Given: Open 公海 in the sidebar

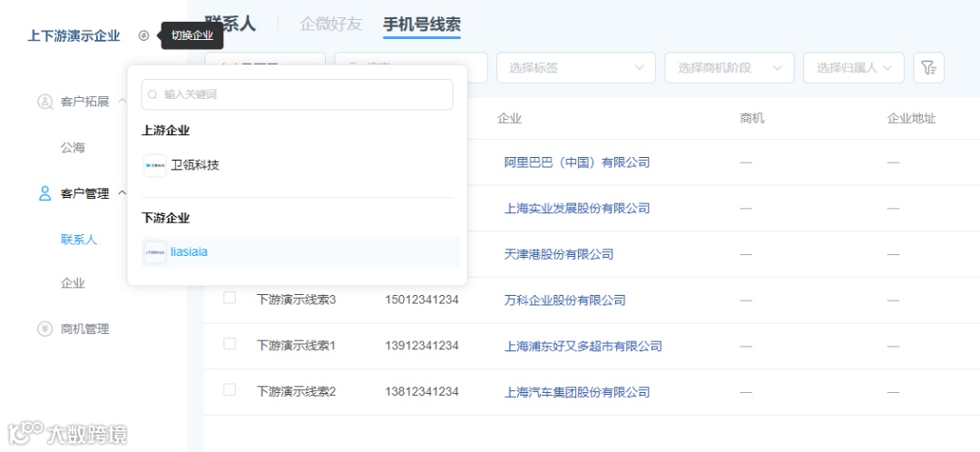Looking at the screenshot, I should point(73,148).
